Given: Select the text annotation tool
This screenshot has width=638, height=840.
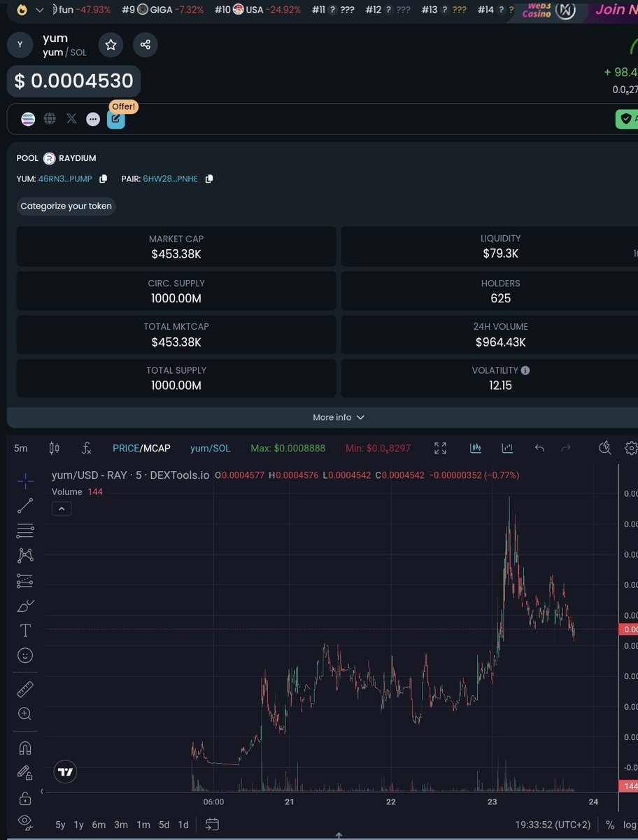Looking at the screenshot, I should [x=25, y=631].
